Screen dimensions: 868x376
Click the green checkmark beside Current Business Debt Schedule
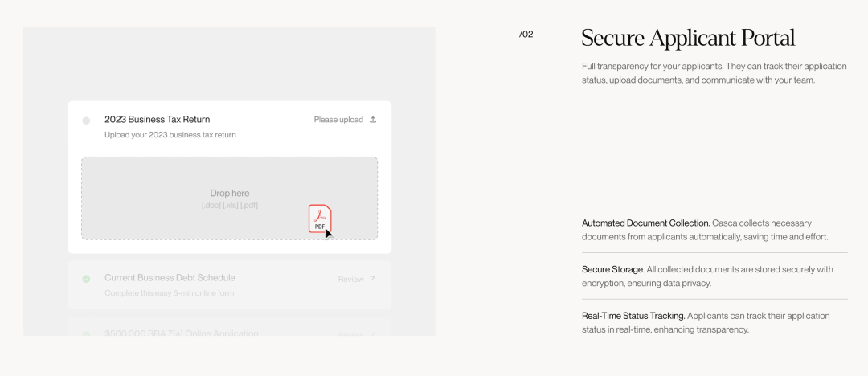(86, 279)
